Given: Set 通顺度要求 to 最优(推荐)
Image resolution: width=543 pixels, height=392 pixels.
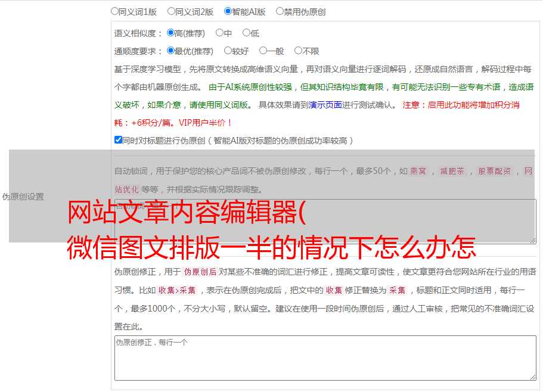Looking at the screenshot, I should [x=170, y=51].
